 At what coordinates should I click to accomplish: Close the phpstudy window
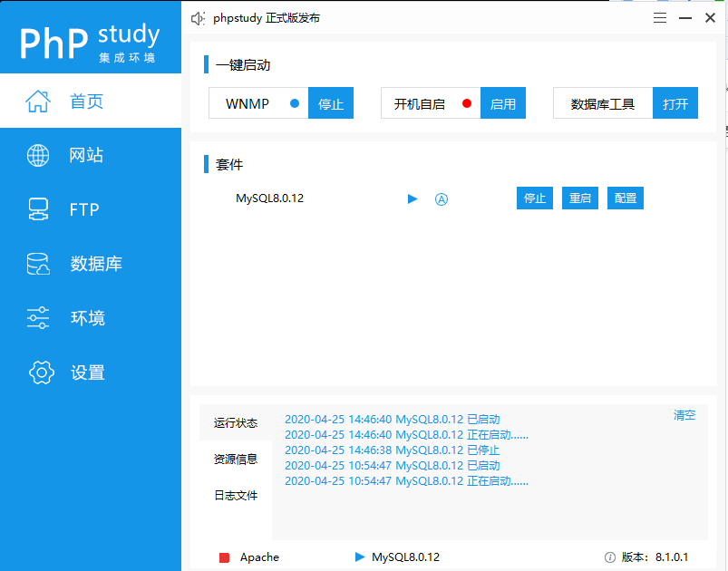click(710, 17)
